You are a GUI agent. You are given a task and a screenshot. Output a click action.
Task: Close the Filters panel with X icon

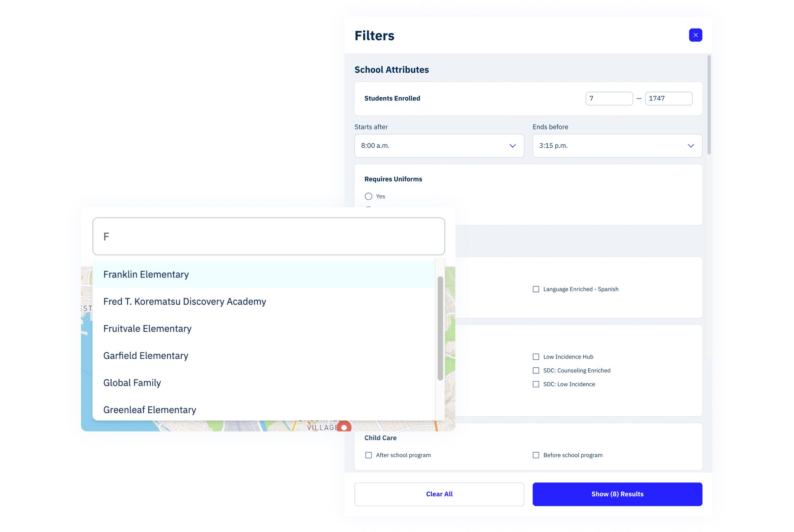tap(695, 35)
